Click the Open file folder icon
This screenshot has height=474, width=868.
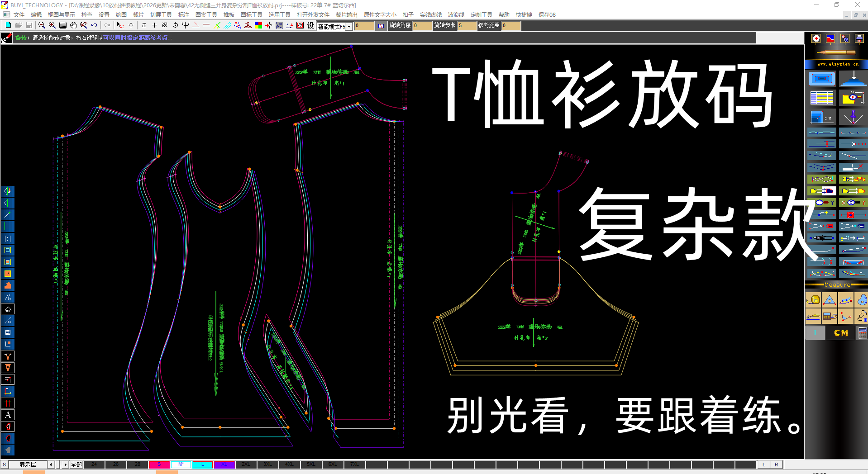(18, 25)
